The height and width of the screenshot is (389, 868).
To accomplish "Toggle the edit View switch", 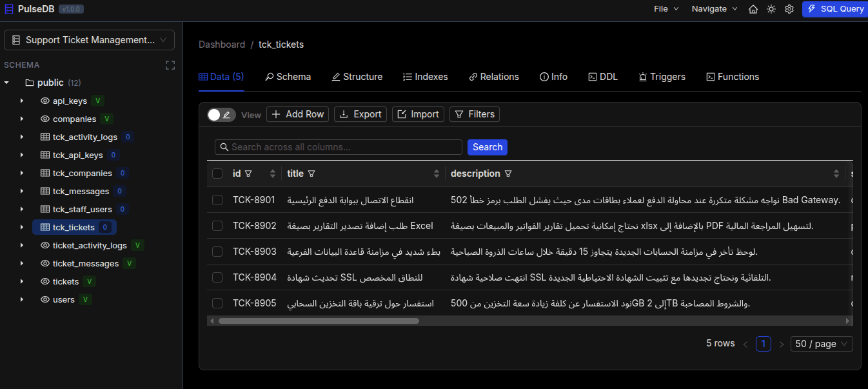I will (220, 115).
